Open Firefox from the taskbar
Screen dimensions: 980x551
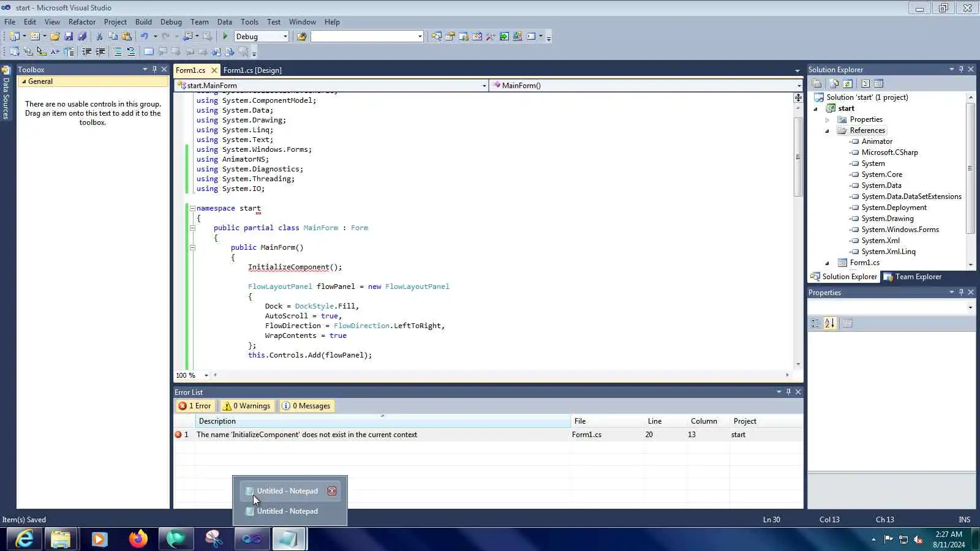pyautogui.click(x=138, y=539)
